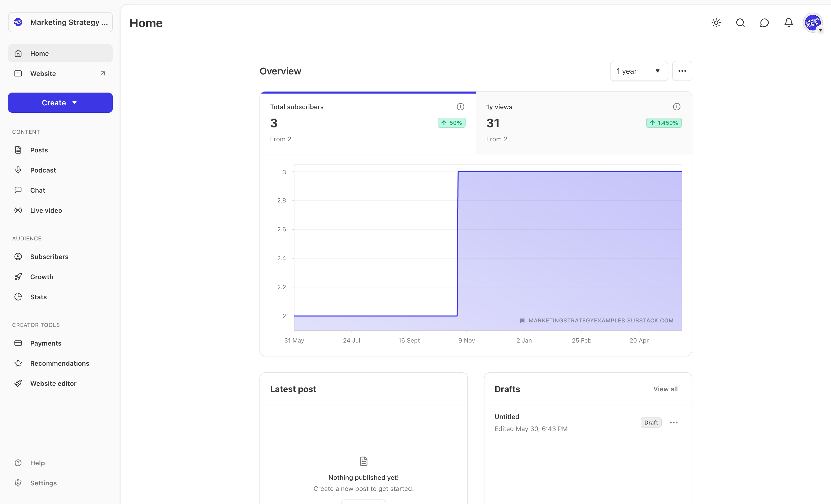831x504 pixels.
Task: Open Chat in the sidebar
Action: [x=60, y=190]
